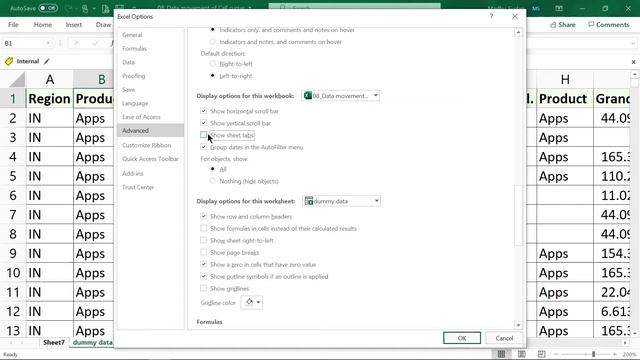Open Ease of Access options
Screen dimensions: 640x360
pos(141,117)
